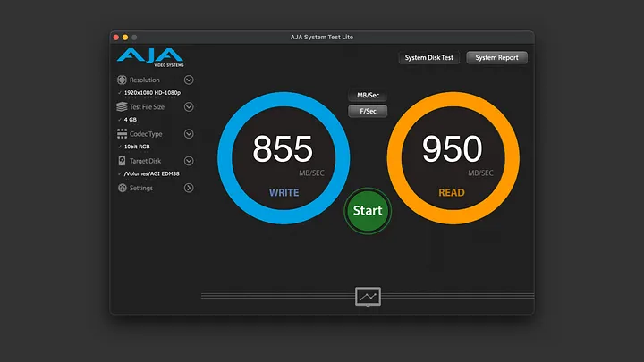This screenshot has height=362, width=644.
Task: Click the Resolution globe icon
Action: click(122, 80)
